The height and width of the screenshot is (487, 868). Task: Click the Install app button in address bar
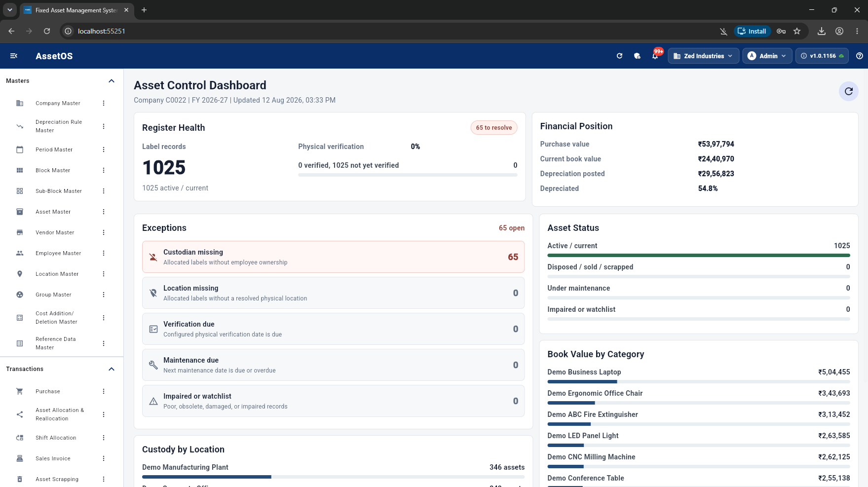click(752, 31)
